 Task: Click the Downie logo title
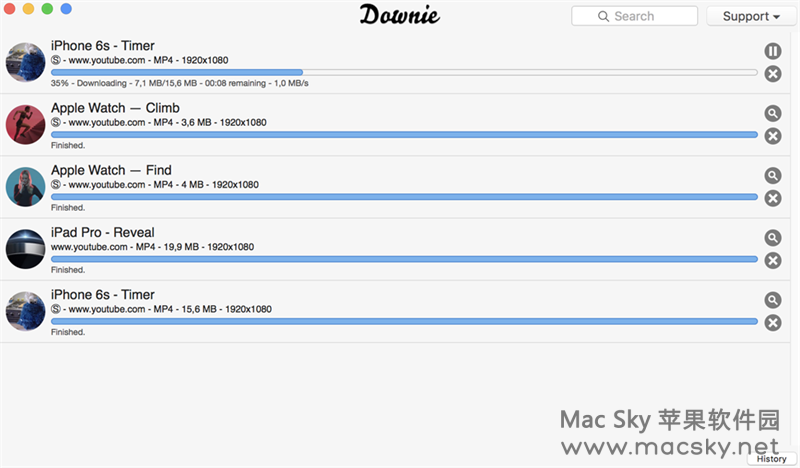tap(399, 15)
